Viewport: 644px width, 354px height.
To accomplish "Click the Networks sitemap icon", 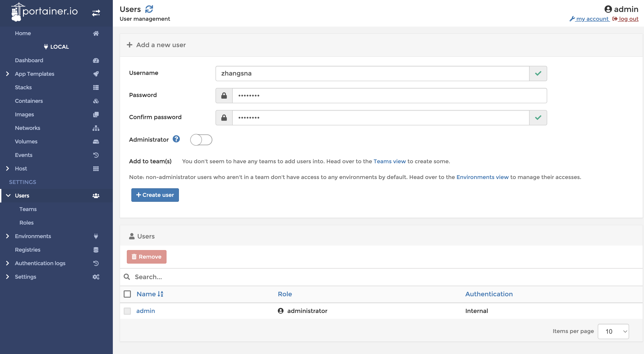I will [x=96, y=128].
